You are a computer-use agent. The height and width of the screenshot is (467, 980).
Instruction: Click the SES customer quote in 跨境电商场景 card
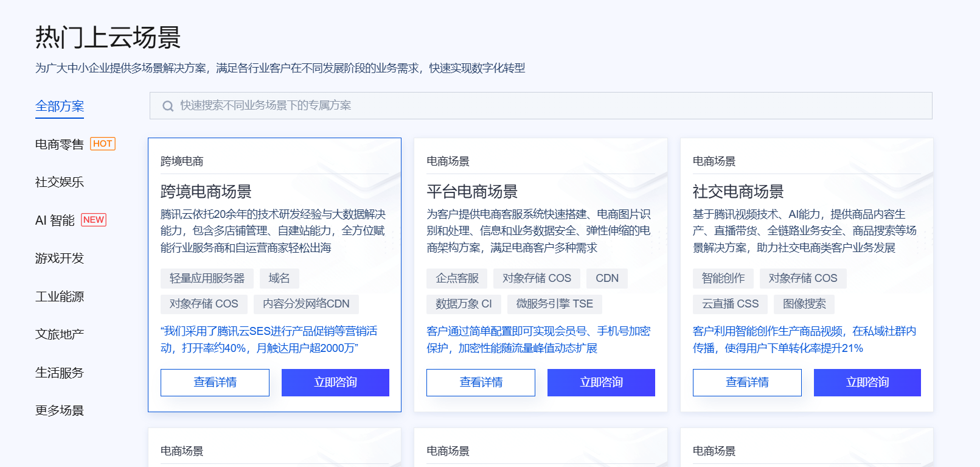(269, 340)
